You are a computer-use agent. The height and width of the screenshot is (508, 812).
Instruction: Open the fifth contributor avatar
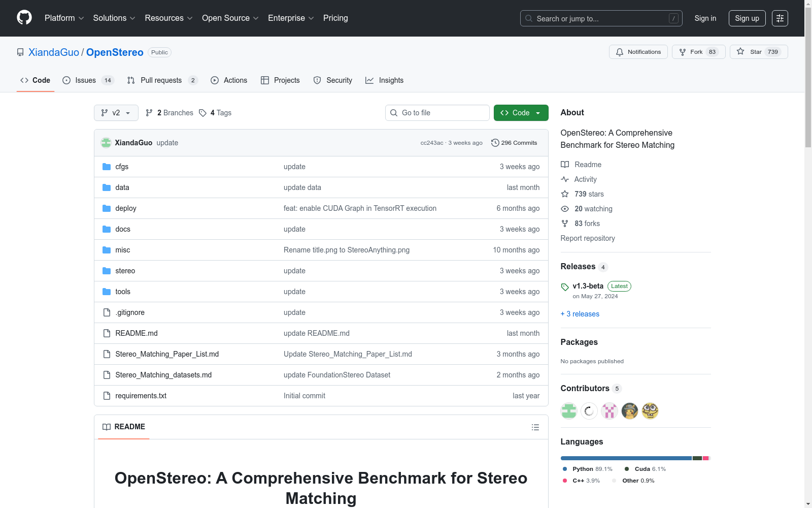point(650,411)
